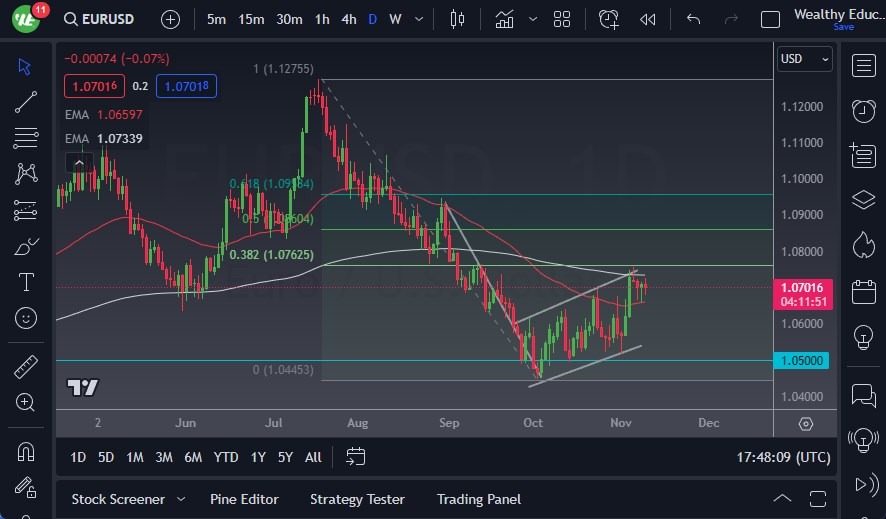
Task: Open the Indicators menu icon
Action: (505, 19)
